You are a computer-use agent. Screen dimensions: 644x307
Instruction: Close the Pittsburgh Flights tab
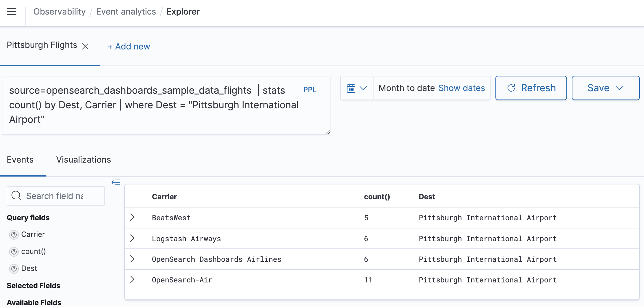click(86, 46)
